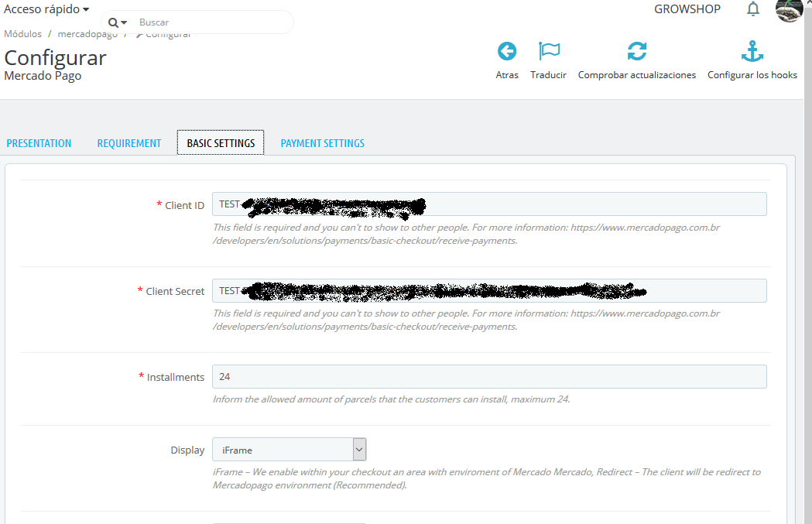
Task: Click the Mercado Pago subtitle text
Action: coord(43,76)
